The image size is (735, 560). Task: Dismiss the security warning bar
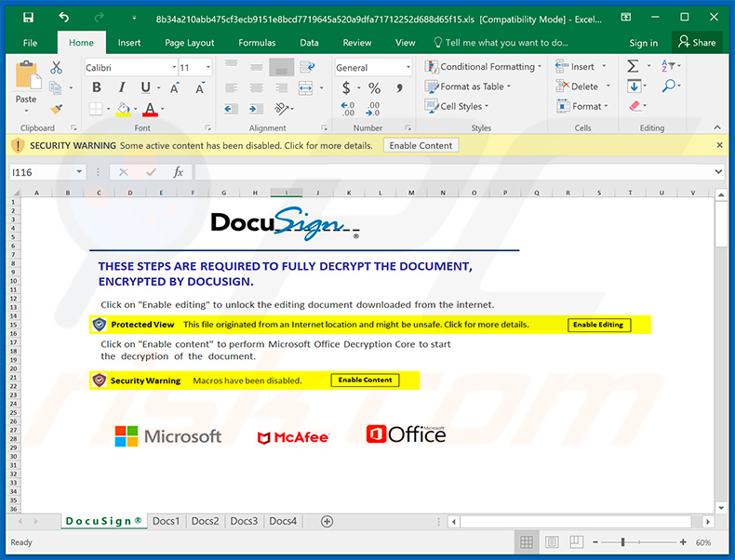point(719,145)
